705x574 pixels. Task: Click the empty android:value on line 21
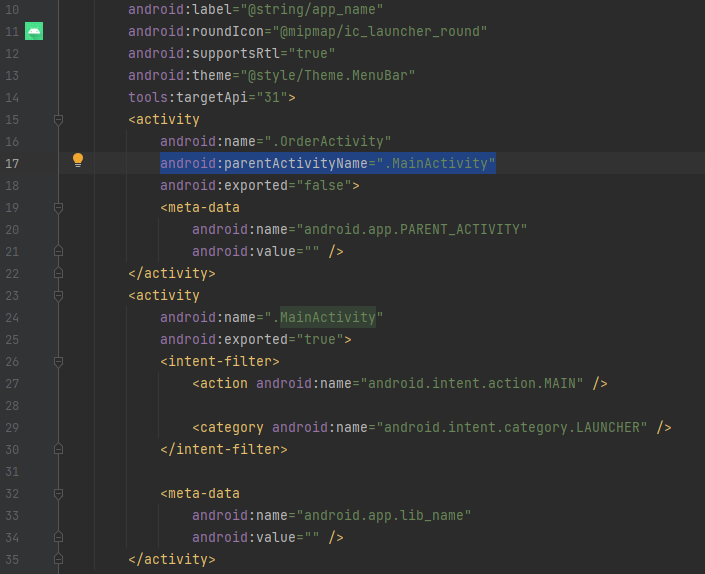pyautogui.click(x=256, y=251)
